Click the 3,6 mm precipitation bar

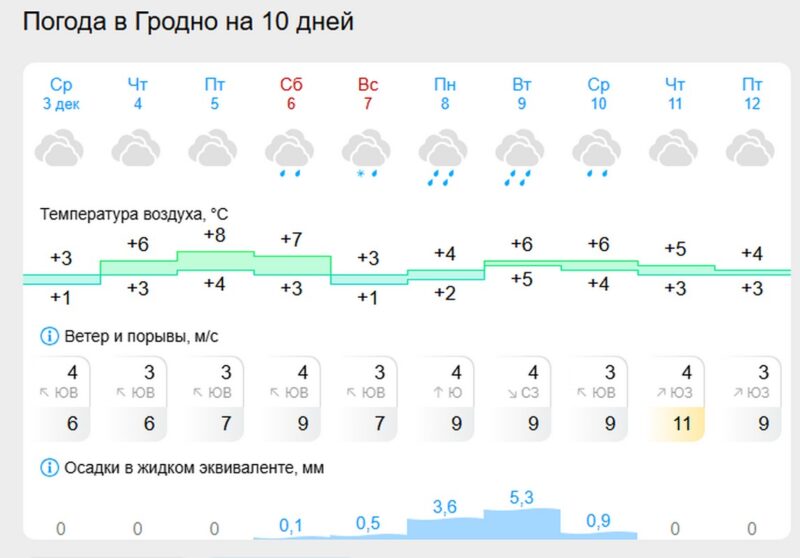tap(445, 527)
